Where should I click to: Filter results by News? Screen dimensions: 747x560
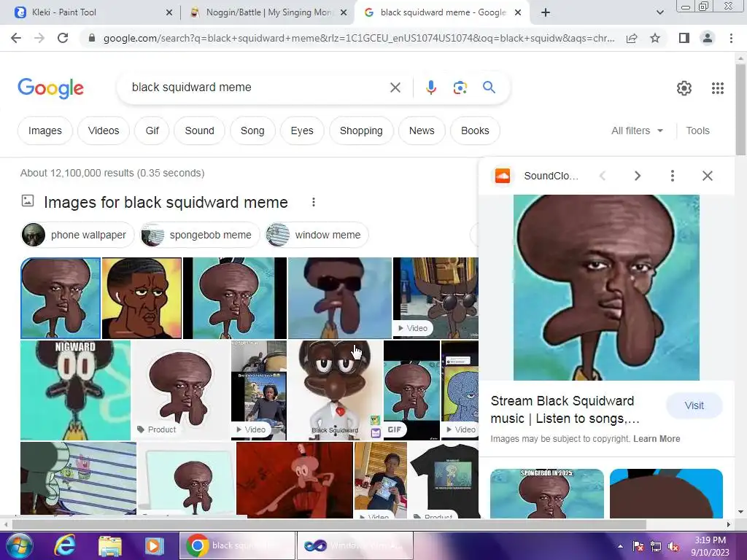[422, 131]
